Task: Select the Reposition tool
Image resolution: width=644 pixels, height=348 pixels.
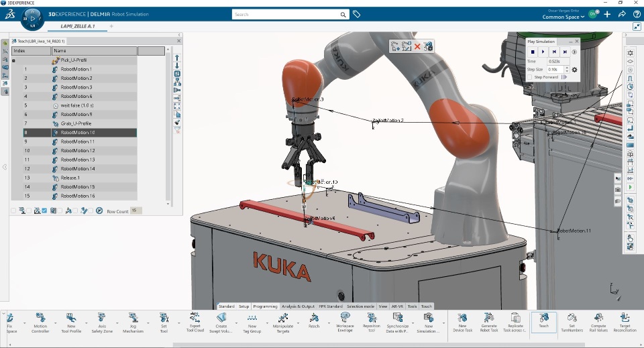Action: click(372, 323)
